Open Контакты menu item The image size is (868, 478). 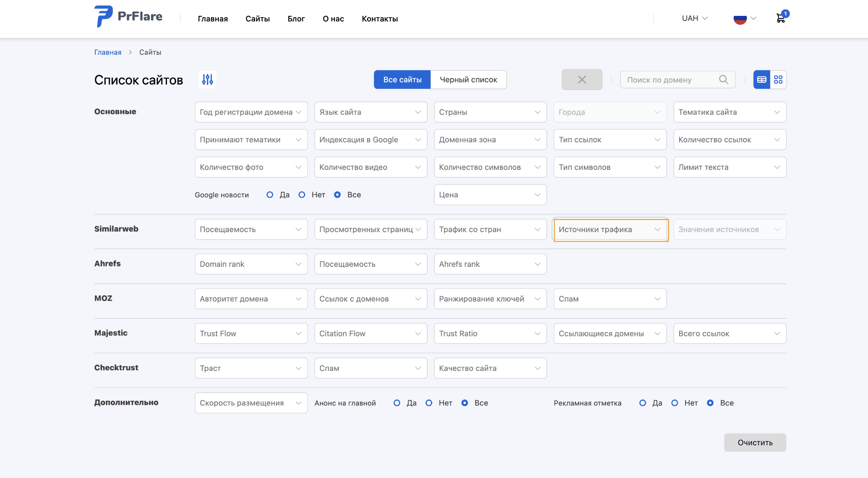(380, 18)
